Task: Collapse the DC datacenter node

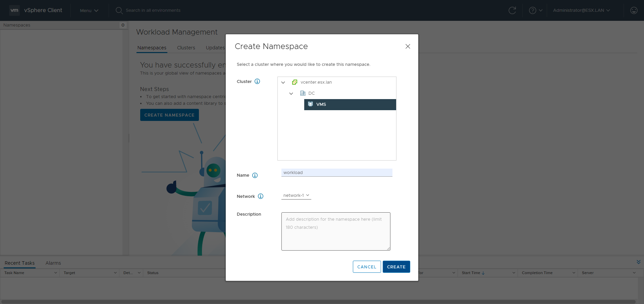Action: [x=291, y=93]
